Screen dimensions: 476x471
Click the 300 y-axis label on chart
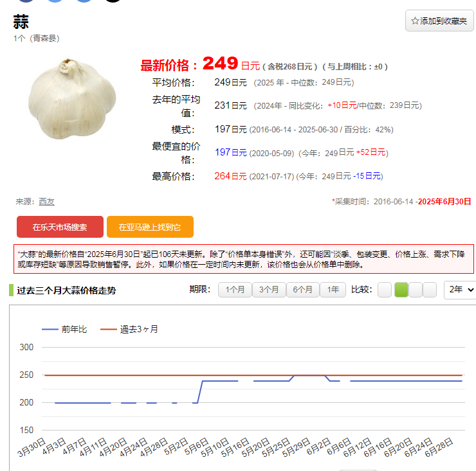click(26, 347)
